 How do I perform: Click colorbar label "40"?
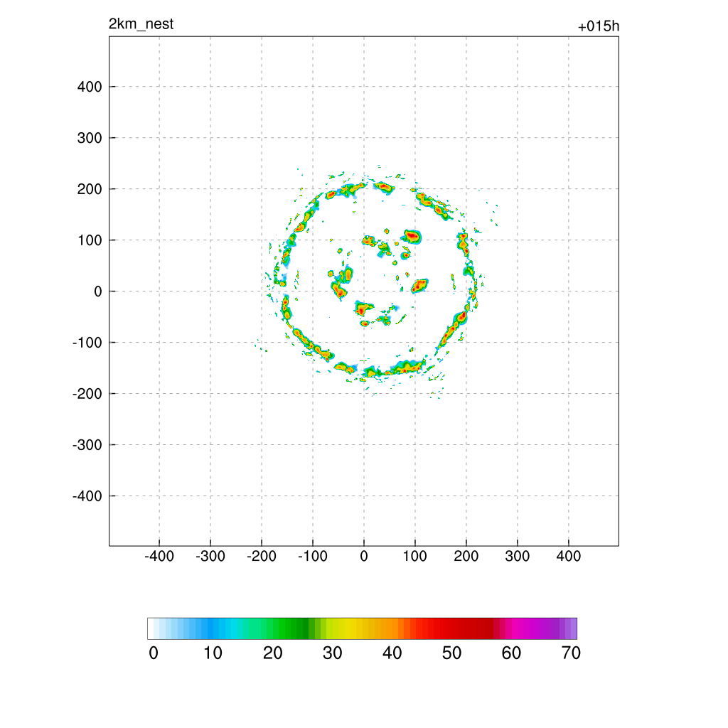pos(392,653)
